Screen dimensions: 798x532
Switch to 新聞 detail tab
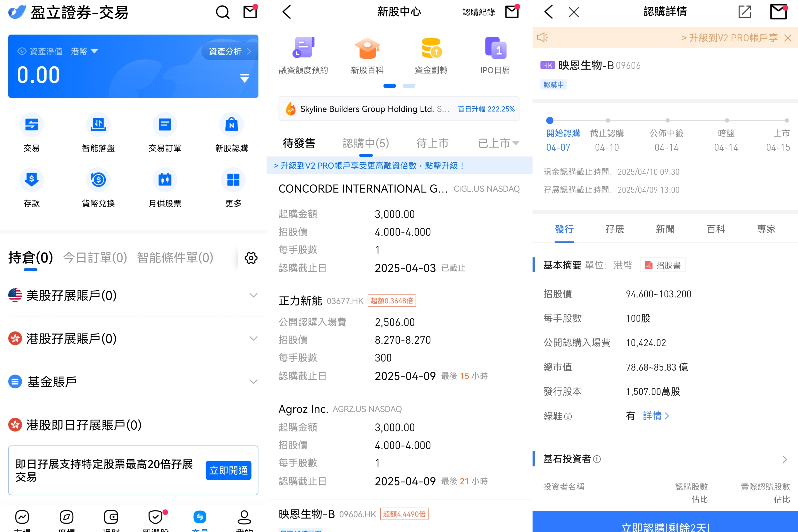point(665,229)
